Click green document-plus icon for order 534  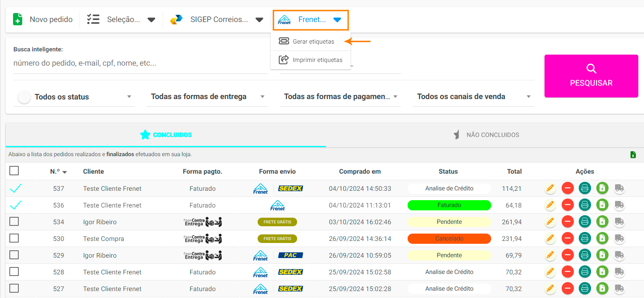602,221
